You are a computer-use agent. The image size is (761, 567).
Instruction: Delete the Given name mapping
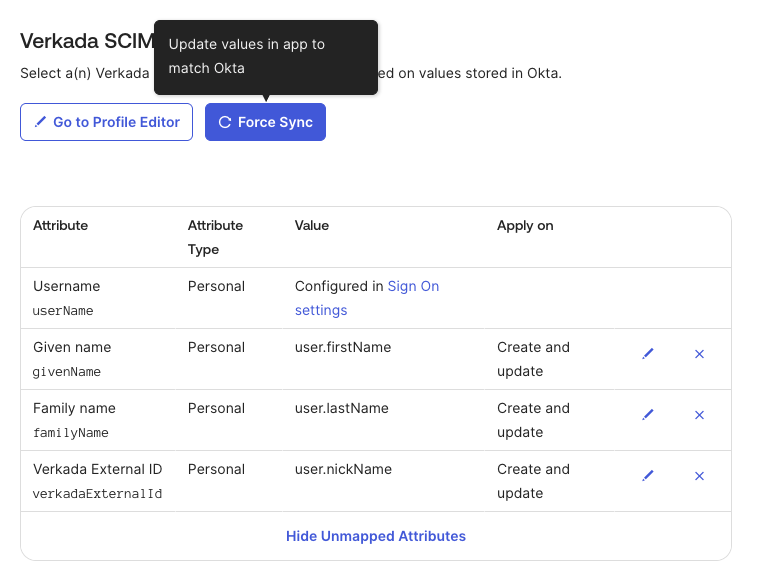699,354
